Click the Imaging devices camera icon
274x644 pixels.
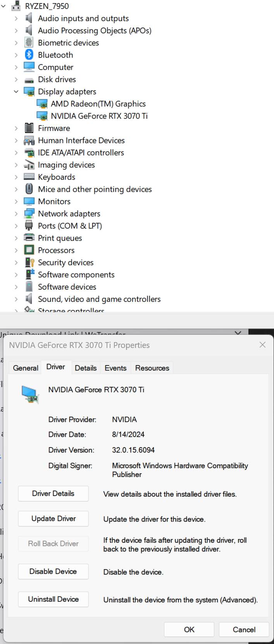pyautogui.click(x=29, y=165)
